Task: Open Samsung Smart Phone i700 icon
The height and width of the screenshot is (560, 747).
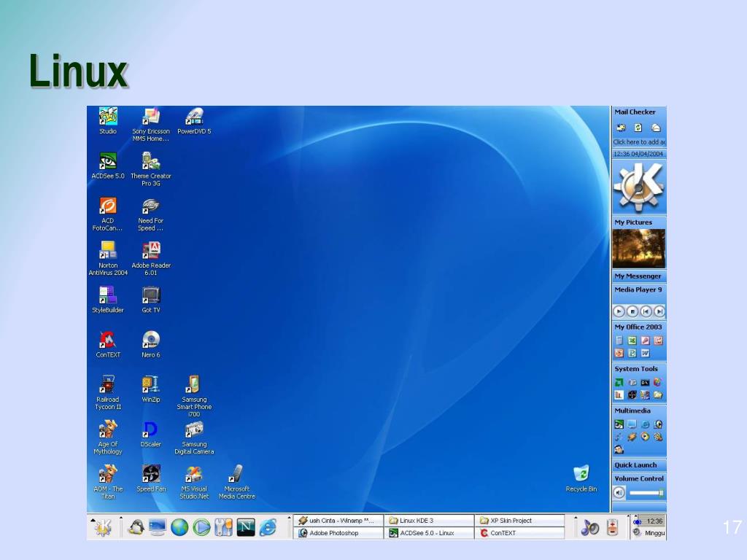Action: 194,396
